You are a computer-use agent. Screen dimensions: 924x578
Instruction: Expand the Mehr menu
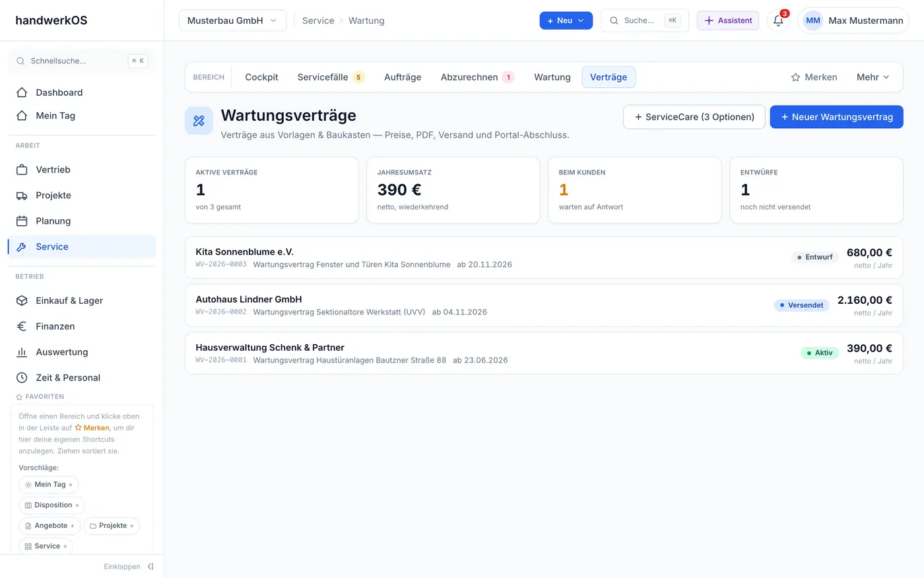873,77
